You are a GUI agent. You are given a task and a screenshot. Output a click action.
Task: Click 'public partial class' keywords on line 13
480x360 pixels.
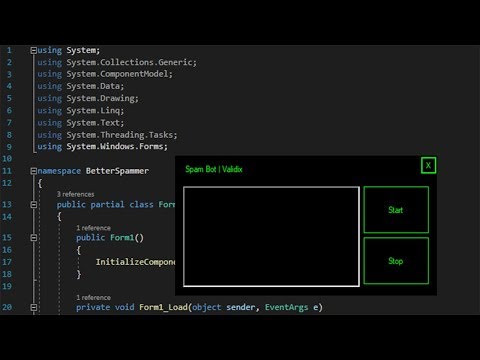[105, 204]
